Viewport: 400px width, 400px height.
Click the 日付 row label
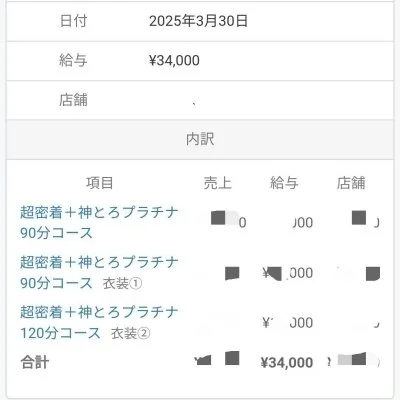pyautogui.click(x=73, y=21)
